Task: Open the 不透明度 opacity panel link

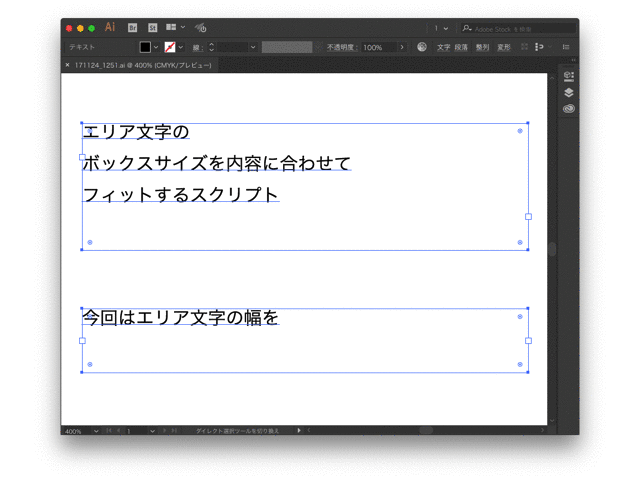Action: click(x=342, y=47)
